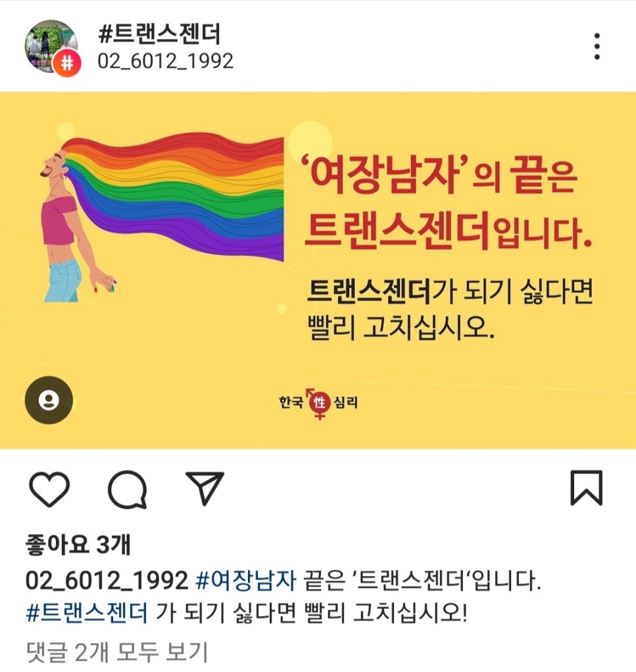Open the #트랜스젠더 hashtag header title

[159, 34]
